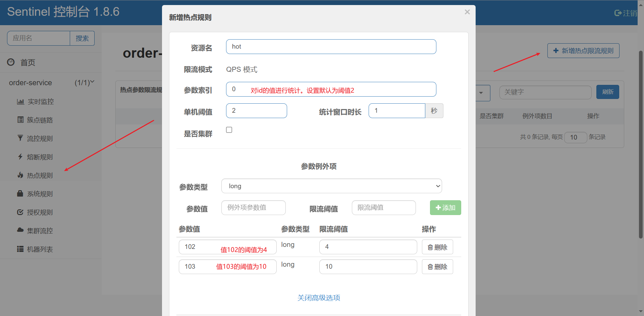
Task: Click the 关键字 filter field
Action: tap(545, 92)
